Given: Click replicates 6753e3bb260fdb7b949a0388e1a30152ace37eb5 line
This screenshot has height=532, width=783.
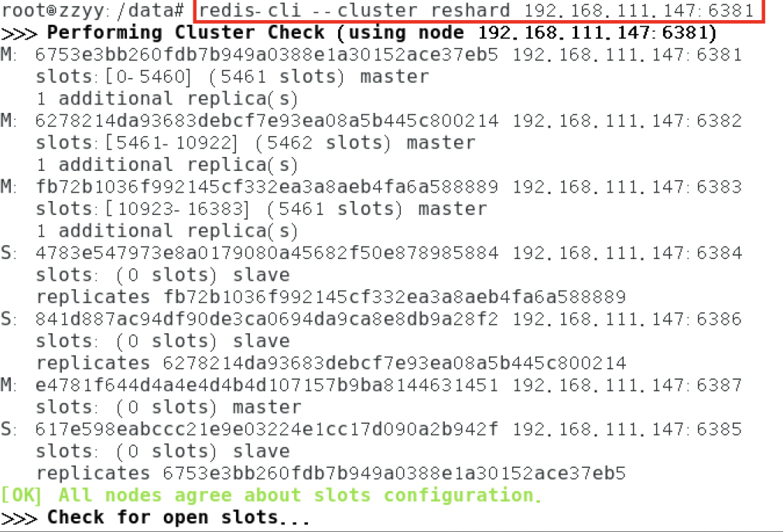Looking at the screenshot, I should 331,473.
